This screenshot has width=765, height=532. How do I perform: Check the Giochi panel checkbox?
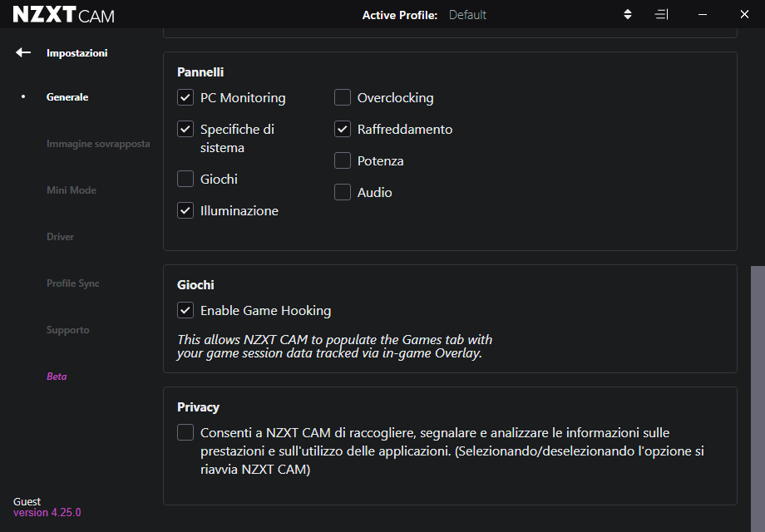(185, 179)
